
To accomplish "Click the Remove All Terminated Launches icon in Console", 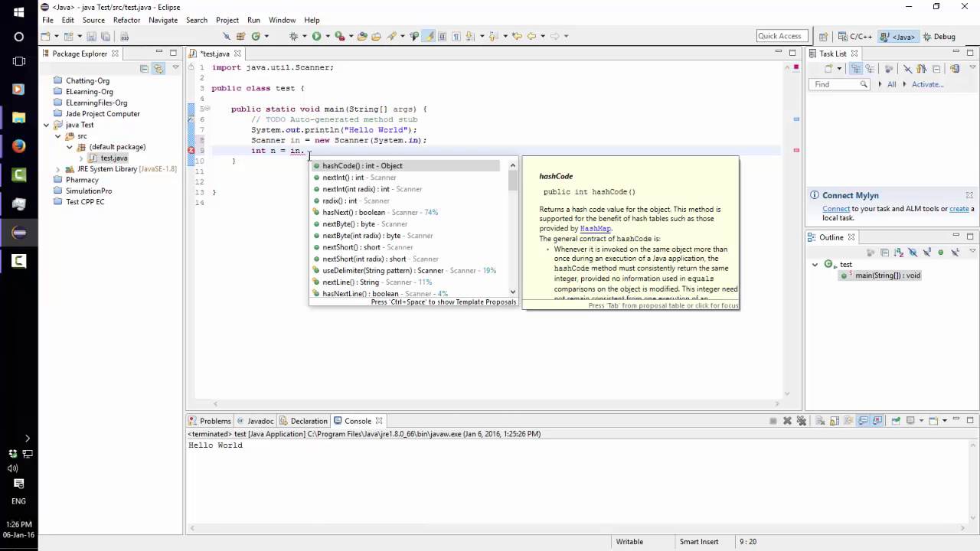I will [802, 420].
